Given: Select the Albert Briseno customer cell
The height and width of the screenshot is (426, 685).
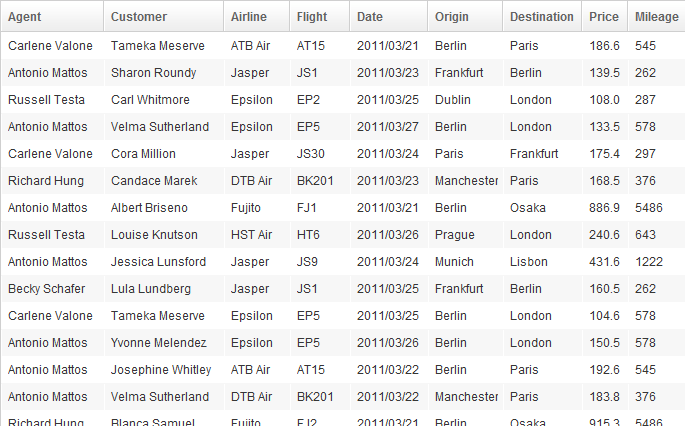Looking at the screenshot, I should (x=164, y=208).
